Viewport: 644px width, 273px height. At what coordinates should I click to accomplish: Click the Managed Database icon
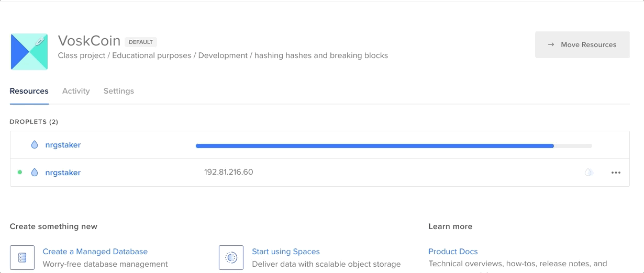pos(22,257)
